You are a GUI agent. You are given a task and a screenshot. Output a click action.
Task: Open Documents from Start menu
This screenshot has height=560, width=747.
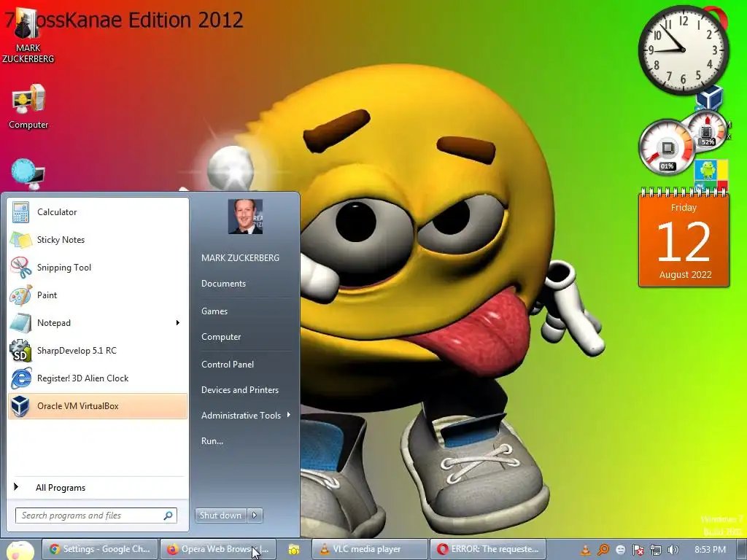click(x=223, y=284)
